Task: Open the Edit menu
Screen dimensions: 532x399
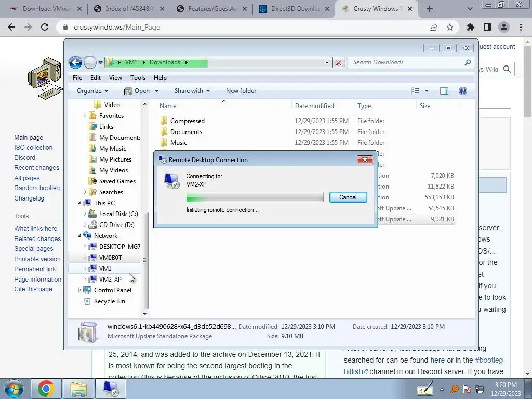Action: pos(96,78)
